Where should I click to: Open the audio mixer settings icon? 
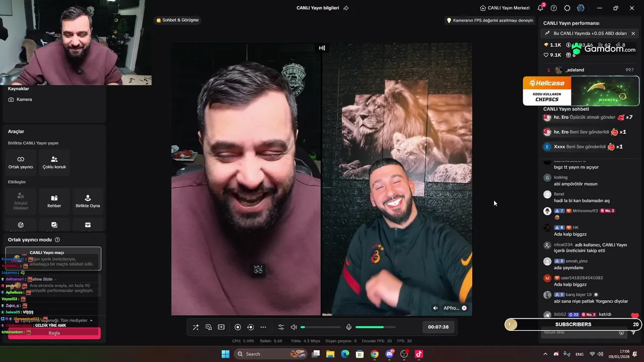coord(281,327)
